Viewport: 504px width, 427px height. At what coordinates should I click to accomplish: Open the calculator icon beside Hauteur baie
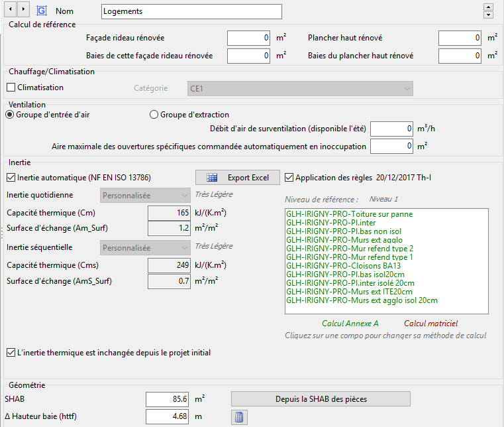239,417
